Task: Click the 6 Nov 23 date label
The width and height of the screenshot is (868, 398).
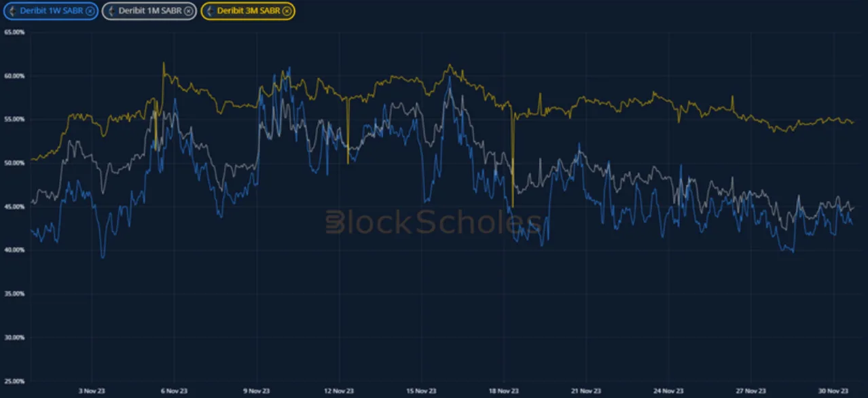Action: (x=174, y=391)
